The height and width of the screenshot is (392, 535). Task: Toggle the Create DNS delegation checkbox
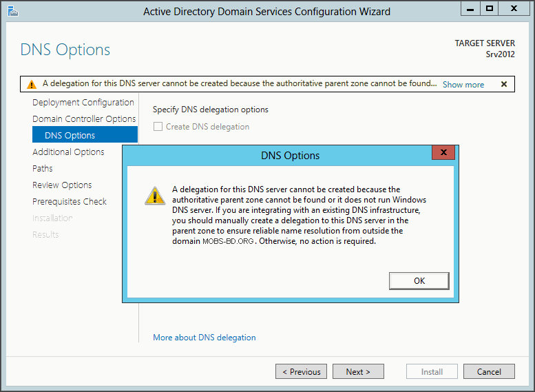158,127
